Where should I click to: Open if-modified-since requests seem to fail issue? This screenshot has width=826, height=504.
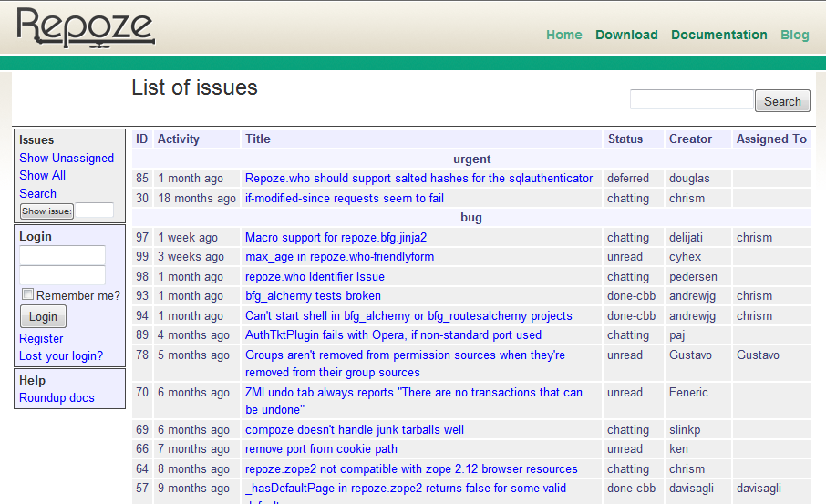pos(345,199)
